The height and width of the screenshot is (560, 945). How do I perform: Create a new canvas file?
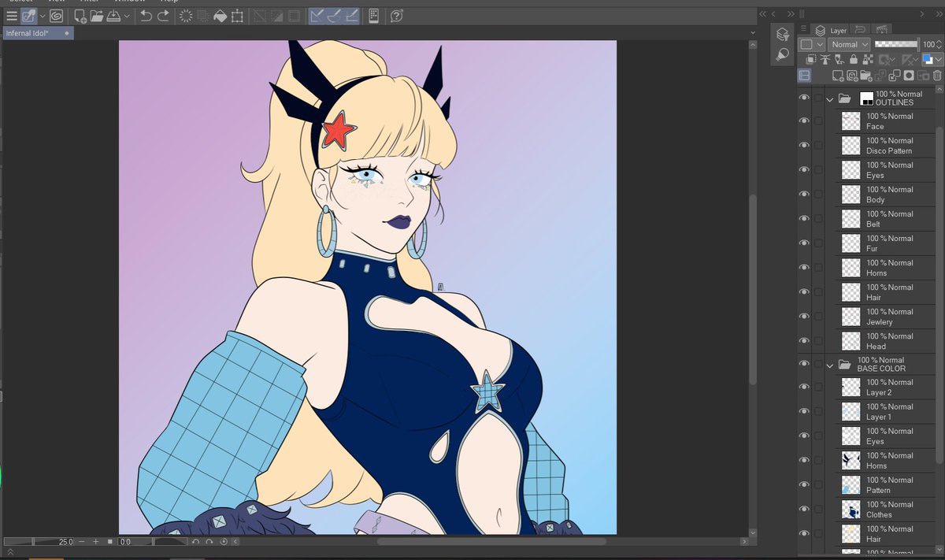point(80,16)
